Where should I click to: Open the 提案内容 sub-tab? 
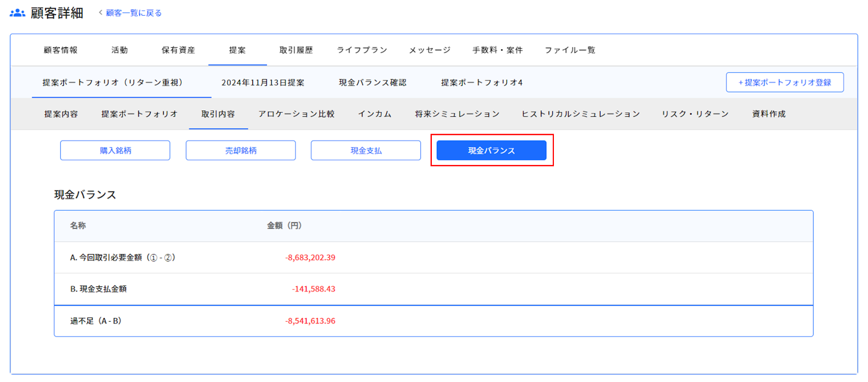point(61,114)
